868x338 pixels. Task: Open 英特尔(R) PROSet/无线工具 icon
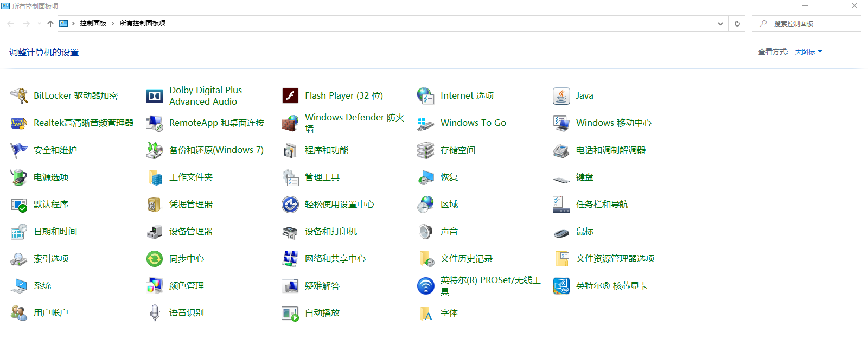click(426, 286)
